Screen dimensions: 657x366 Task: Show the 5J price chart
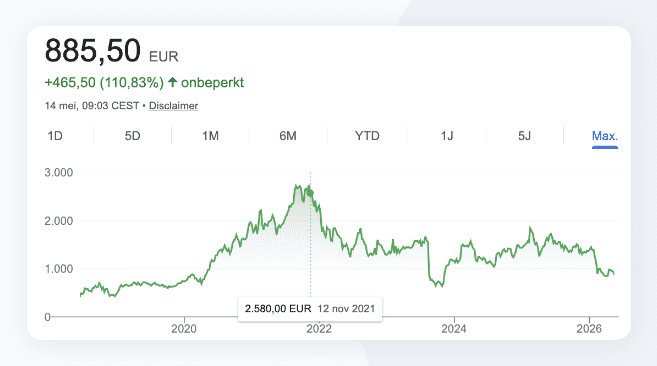click(x=524, y=136)
